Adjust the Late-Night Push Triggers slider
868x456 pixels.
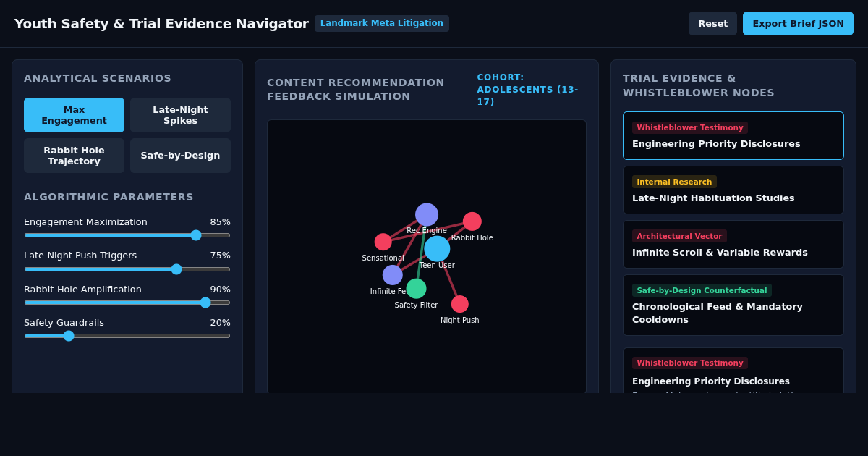(x=127, y=269)
